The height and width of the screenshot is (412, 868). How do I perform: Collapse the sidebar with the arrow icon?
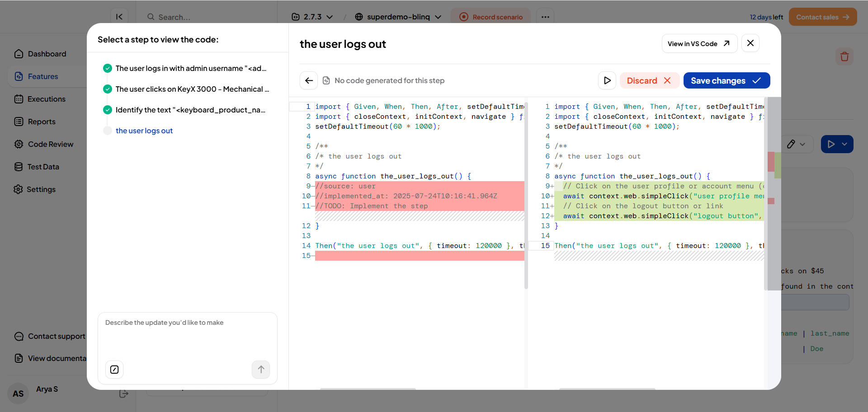(119, 17)
